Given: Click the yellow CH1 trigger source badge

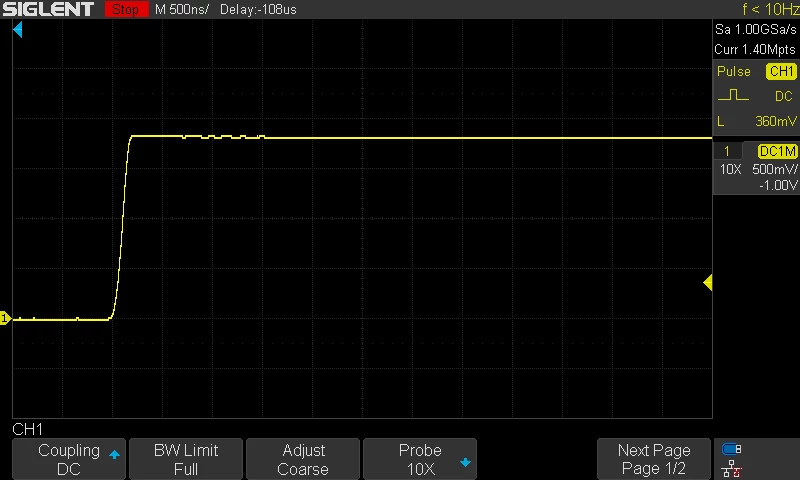Looking at the screenshot, I should coord(781,71).
